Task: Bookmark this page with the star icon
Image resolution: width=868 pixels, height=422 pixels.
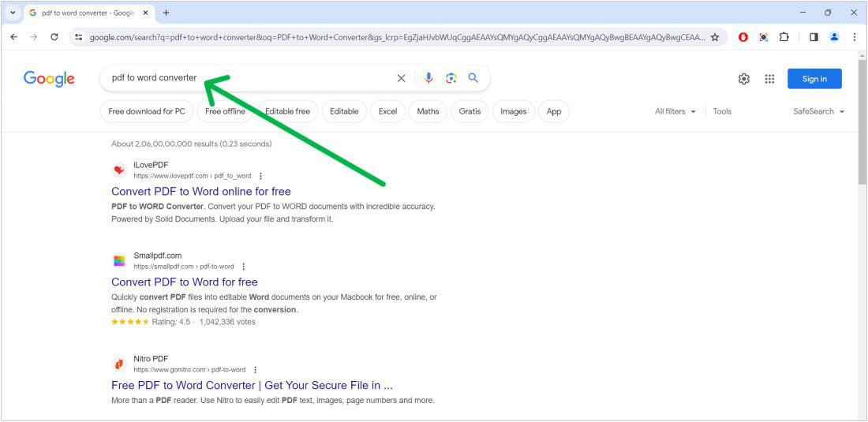Action: point(715,37)
